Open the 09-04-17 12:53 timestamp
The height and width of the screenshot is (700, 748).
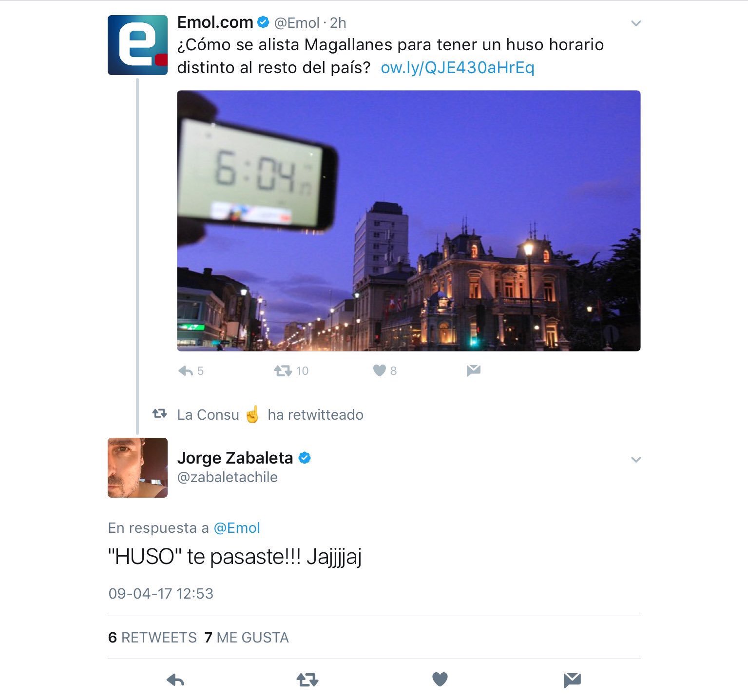tap(161, 594)
